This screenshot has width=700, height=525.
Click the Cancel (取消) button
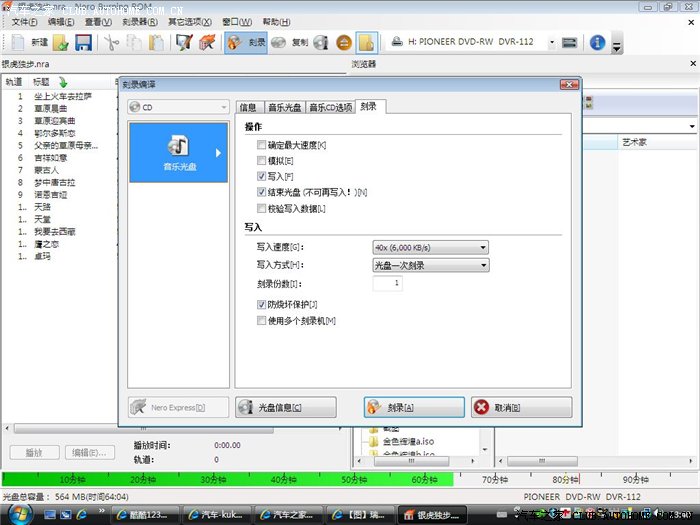521,408
